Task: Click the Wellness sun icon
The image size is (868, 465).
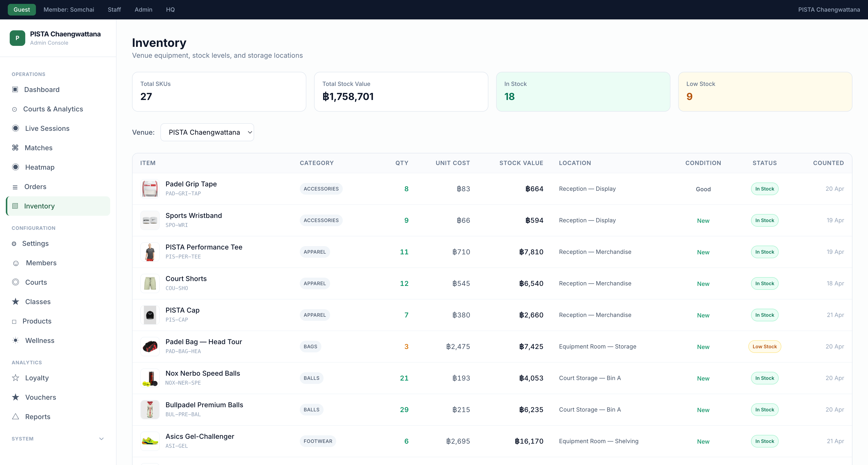Action: click(x=16, y=340)
